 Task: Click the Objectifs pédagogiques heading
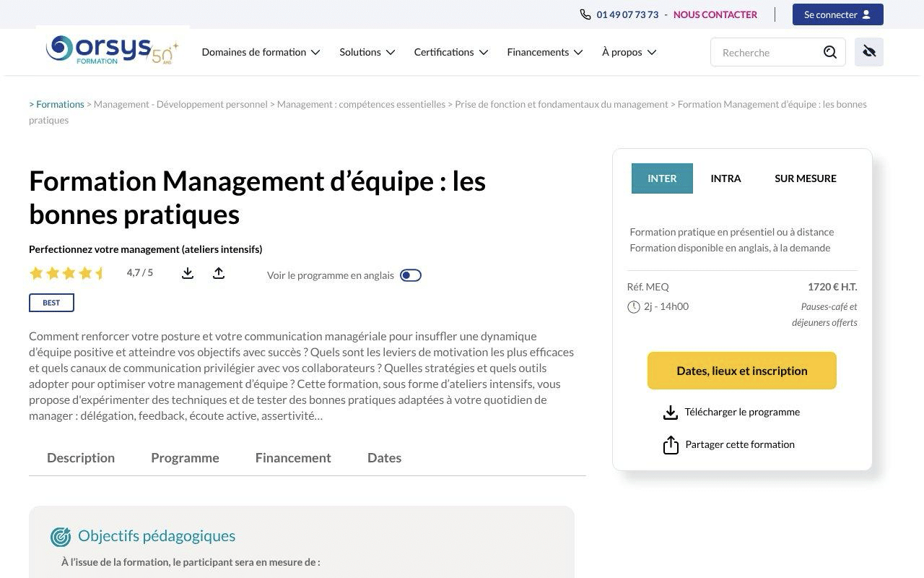tap(157, 536)
